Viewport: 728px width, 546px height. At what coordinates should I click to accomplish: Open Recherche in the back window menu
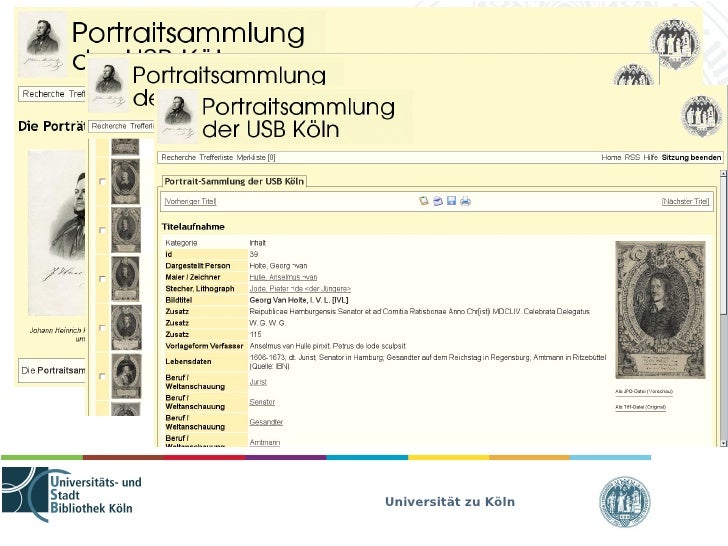pyautogui.click(x=44, y=94)
